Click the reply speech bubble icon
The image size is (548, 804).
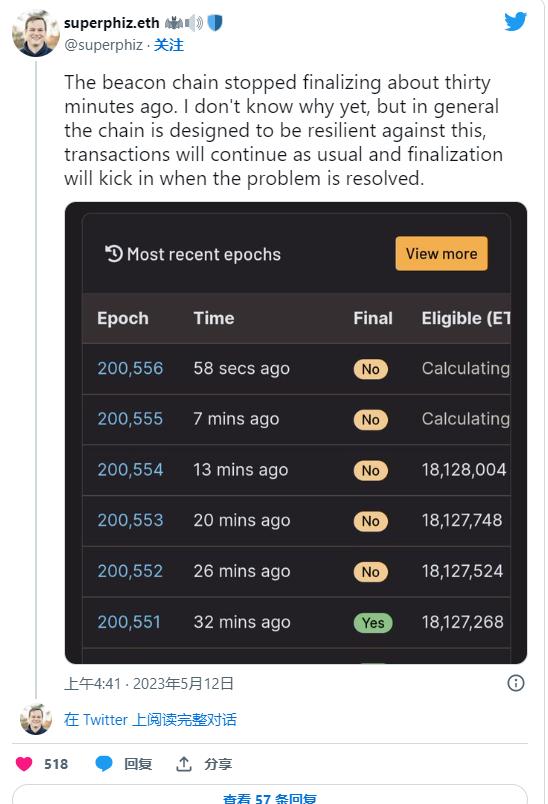pos(104,764)
